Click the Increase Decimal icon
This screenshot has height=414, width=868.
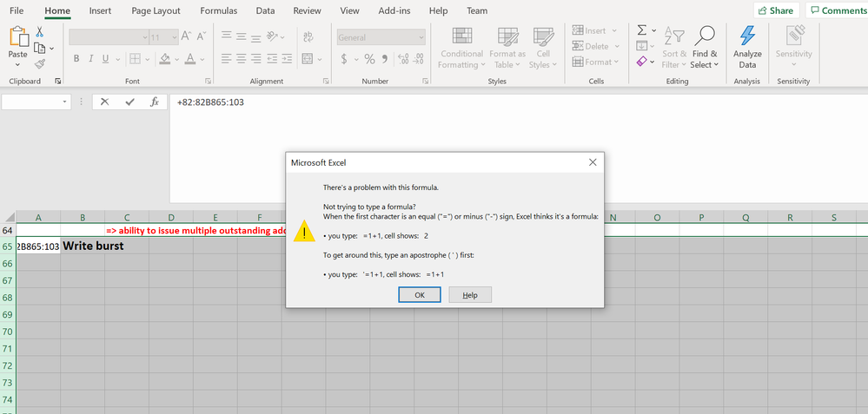tap(403, 59)
